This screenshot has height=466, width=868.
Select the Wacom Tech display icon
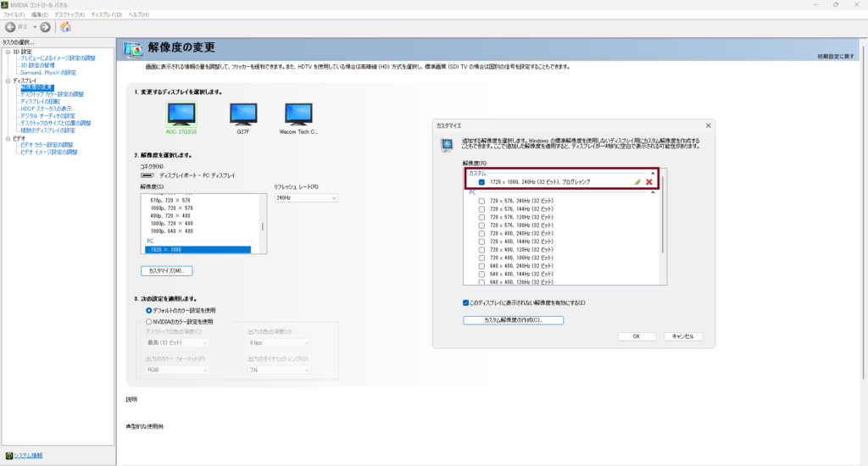click(x=299, y=114)
